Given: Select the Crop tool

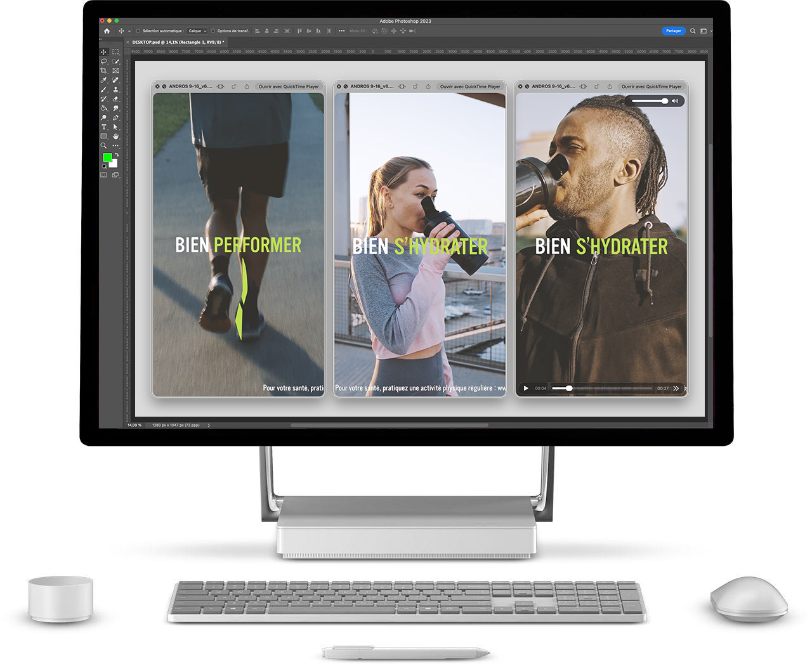Looking at the screenshot, I should (x=104, y=70).
